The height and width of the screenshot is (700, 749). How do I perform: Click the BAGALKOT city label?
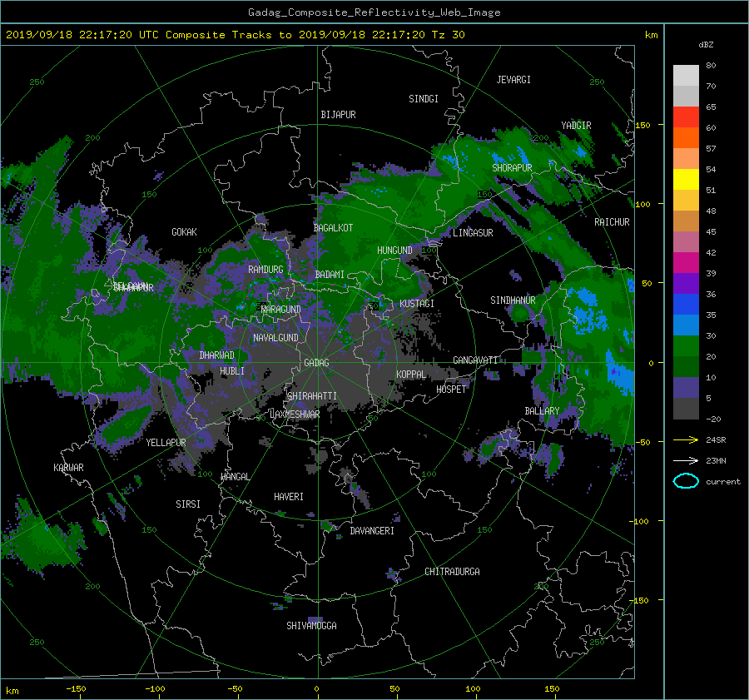[333, 228]
